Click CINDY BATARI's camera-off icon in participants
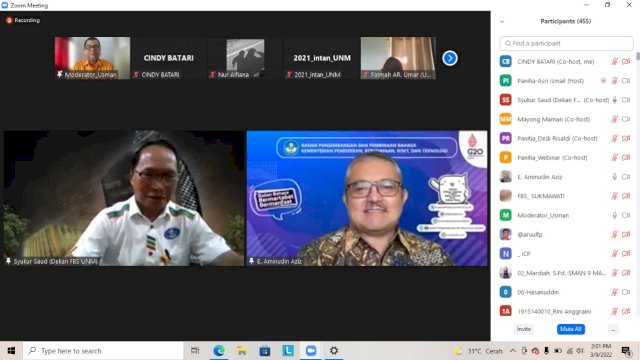Screen dimensions: 640x360 pyautogui.click(x=626, y=62)
